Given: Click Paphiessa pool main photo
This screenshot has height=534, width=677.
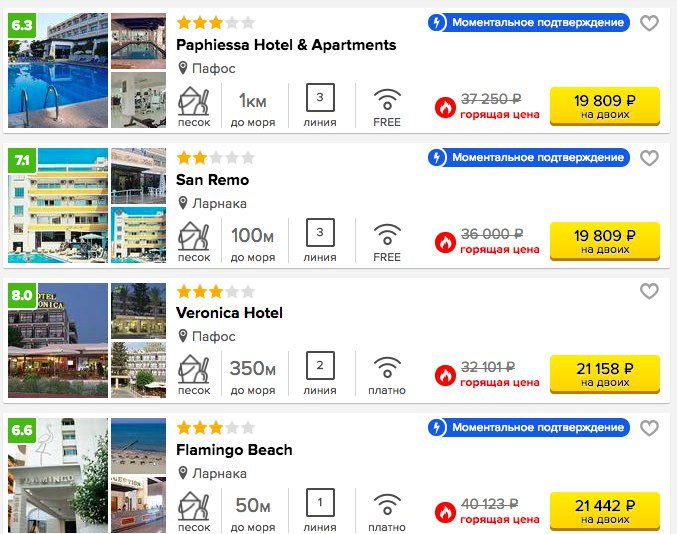Looking at the screenshot, I should pyautogui.click(x=58, y=70).
